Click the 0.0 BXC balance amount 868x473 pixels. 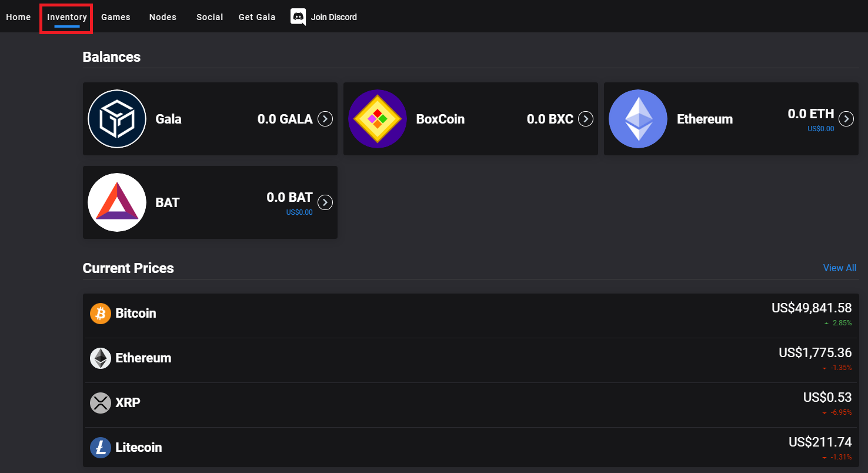pyautogui.click(x=550, y=119)
